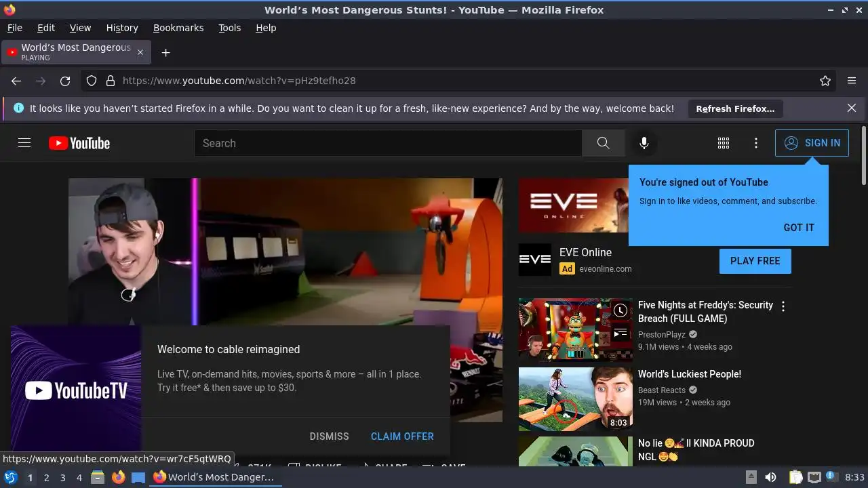Bookmark this page with the star icon
868x488 pixels.
pos(825,81)
